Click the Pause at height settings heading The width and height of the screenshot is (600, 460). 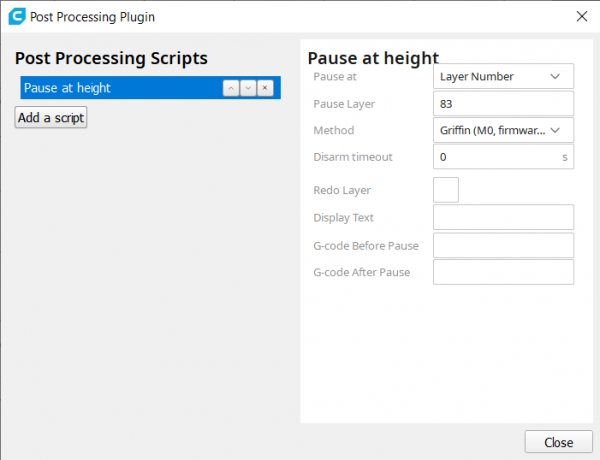click(x=373, y=58)
